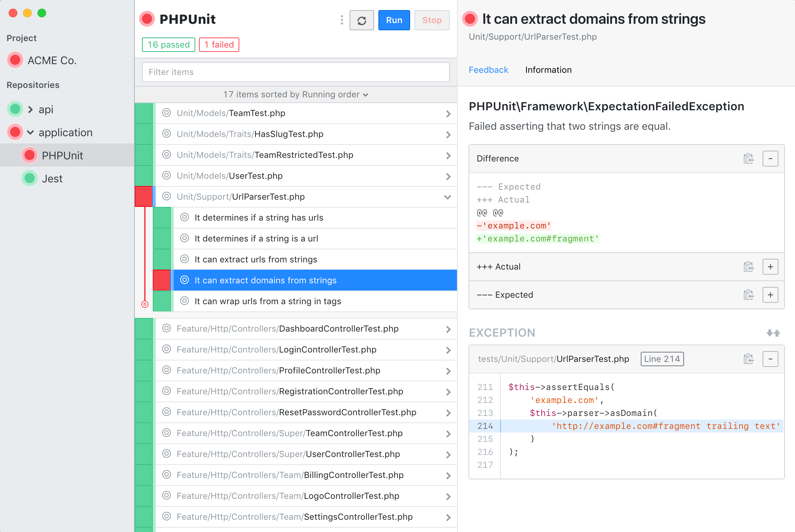
Task: Click the 1 failed filter badge
Action: pyautogui.click(x=219, y=45)
